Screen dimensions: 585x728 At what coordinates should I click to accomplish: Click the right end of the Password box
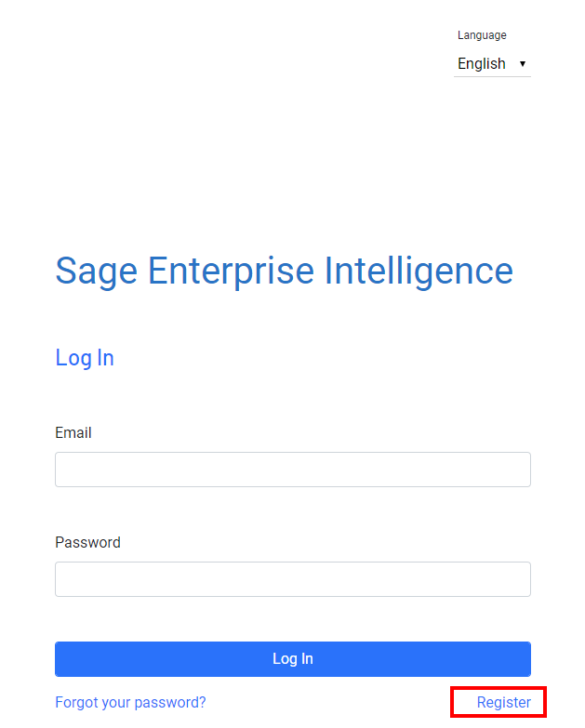(x=521, y=579)
